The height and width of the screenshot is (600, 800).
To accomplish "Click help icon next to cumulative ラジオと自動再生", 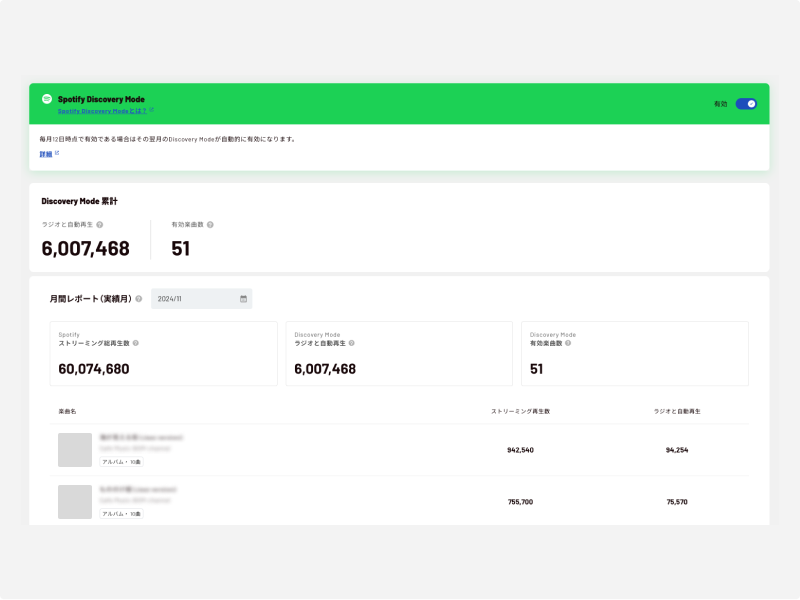I will click(x=100, y=225).
